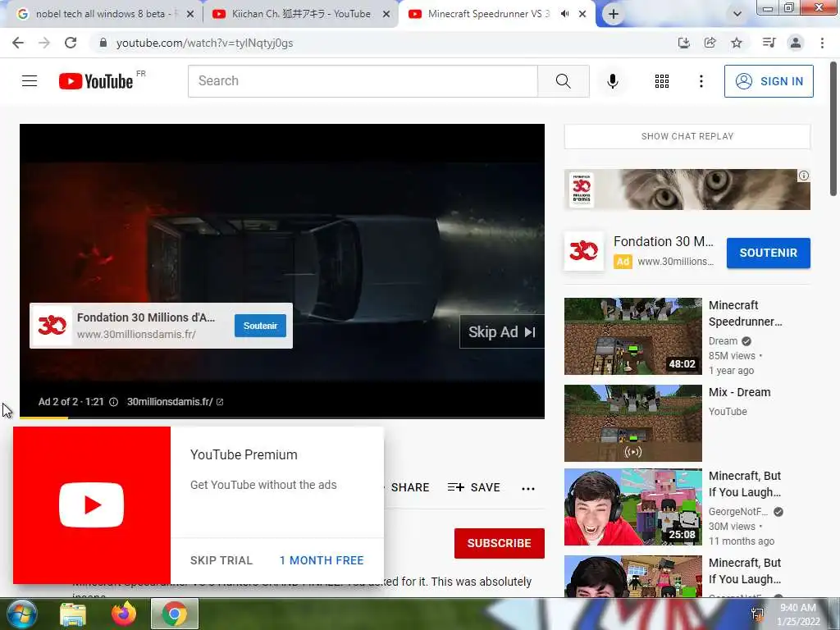Open Chrome profile avatar
This screenshot has height=630, width=840.
pos(796,43)
